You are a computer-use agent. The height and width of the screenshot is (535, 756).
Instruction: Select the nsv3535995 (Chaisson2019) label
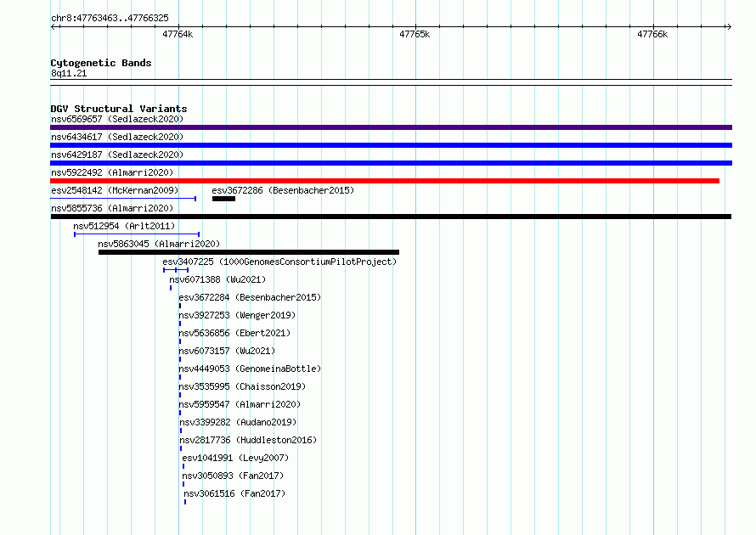click(x=243, y=386)
